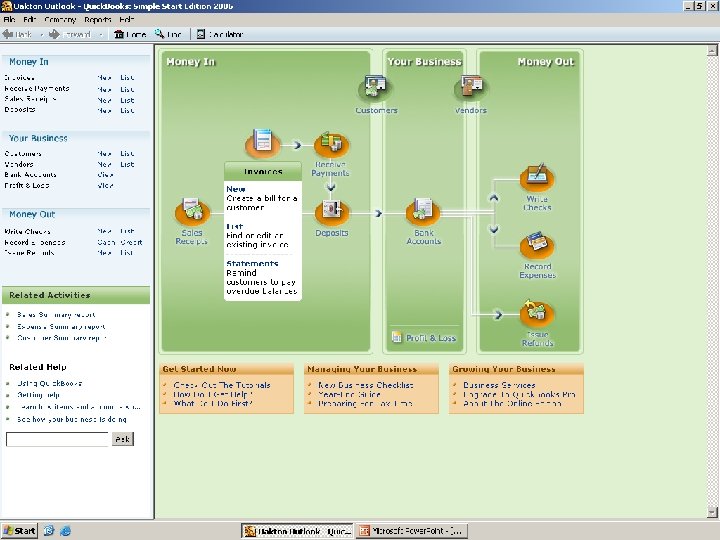Open New Business Checklist link
720x540 pixels.
tap(366, 385)
